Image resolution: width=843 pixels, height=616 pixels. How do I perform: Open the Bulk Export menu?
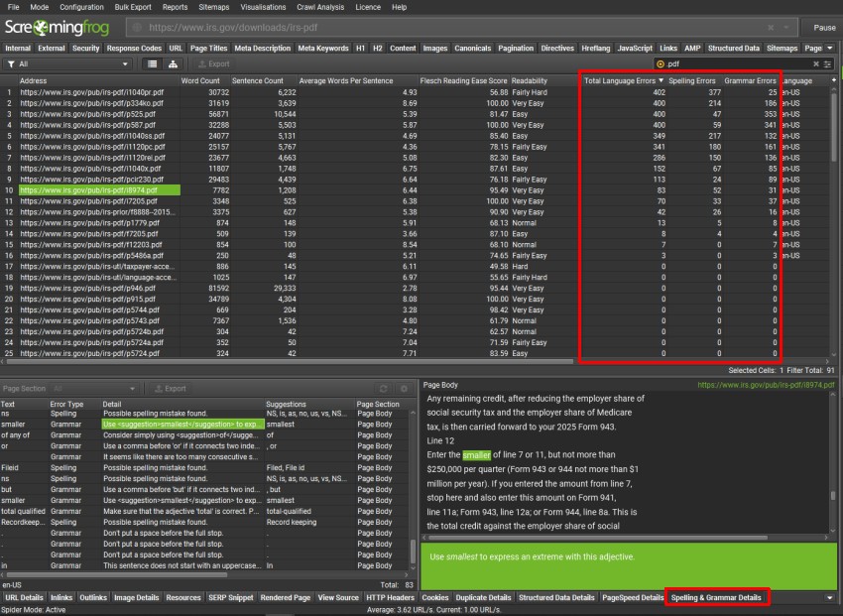[133, 7]
